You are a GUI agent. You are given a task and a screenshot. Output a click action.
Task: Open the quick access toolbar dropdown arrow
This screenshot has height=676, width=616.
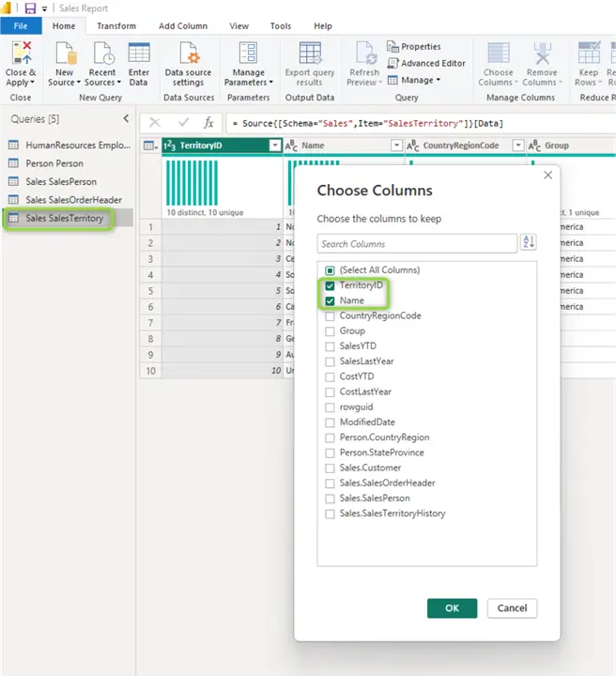[44, 8]
